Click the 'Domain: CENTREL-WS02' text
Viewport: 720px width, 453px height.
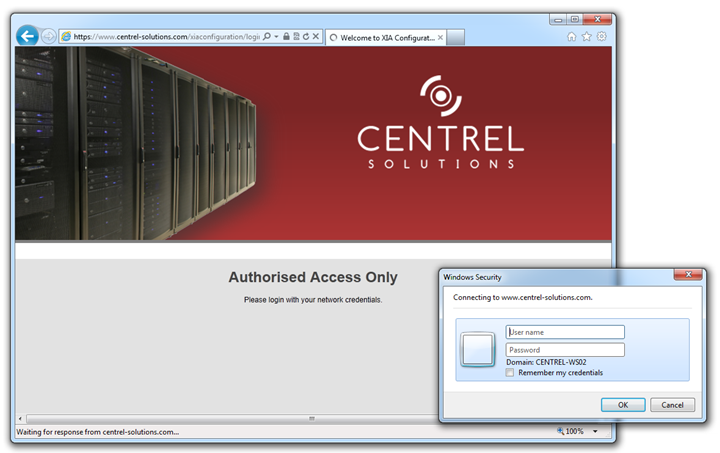click(x=546, y=362)
